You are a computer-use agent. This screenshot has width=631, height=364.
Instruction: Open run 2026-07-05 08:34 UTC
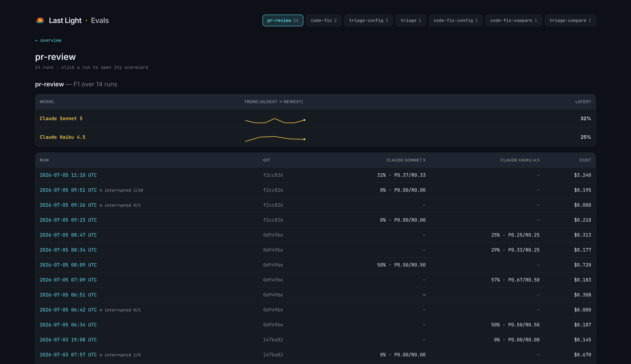(x=68, y=250)
